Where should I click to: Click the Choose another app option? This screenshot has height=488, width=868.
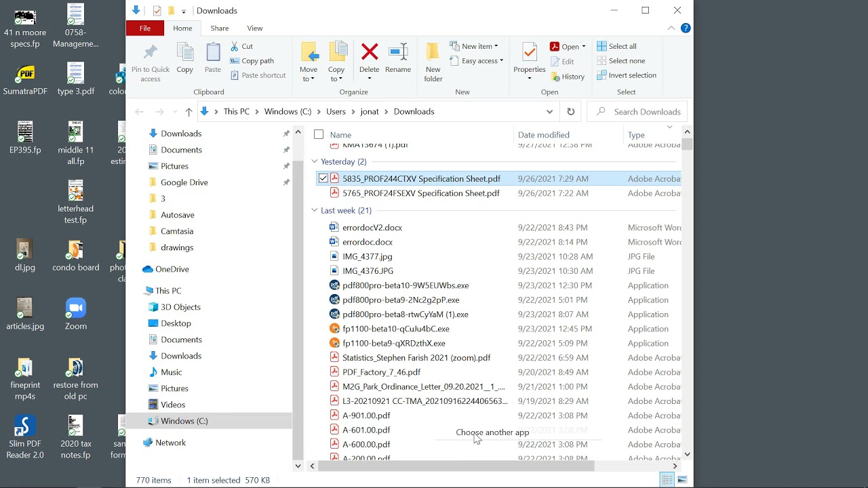point(492,432)
